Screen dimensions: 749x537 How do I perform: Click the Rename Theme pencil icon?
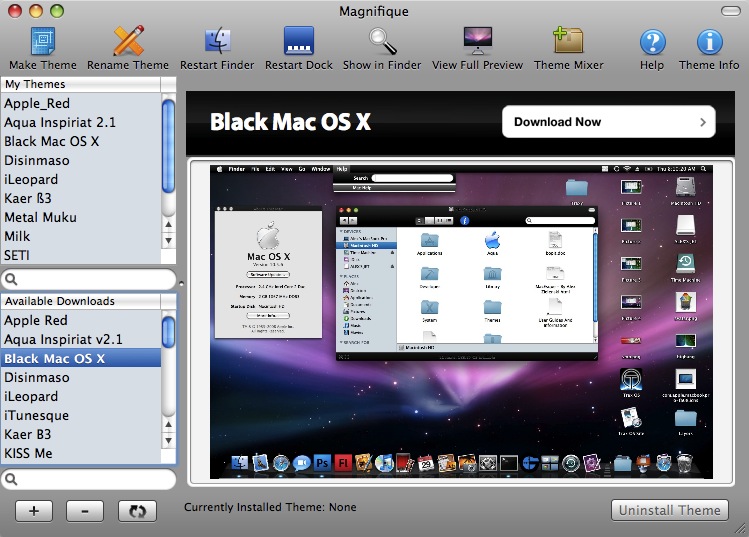128,40
